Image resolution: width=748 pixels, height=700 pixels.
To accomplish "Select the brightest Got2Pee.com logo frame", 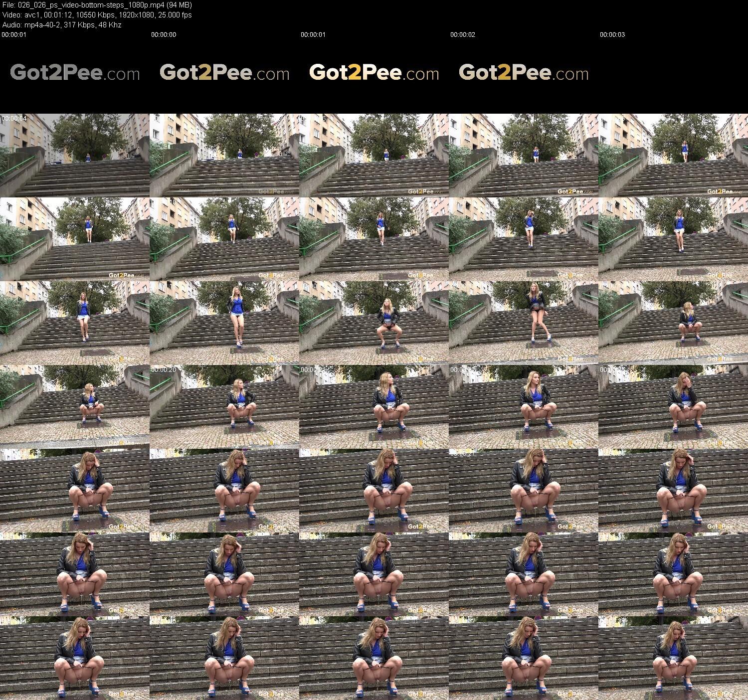I will (374, 72).
